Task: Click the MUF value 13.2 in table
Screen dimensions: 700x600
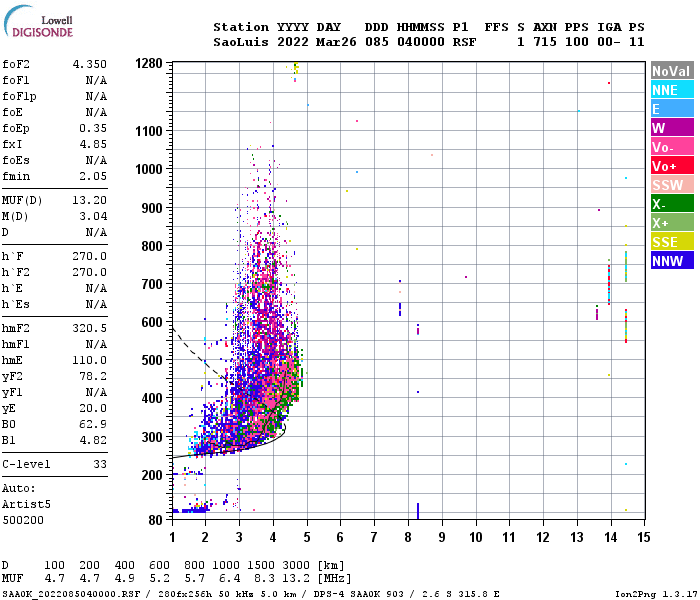Action: point(296,579)
